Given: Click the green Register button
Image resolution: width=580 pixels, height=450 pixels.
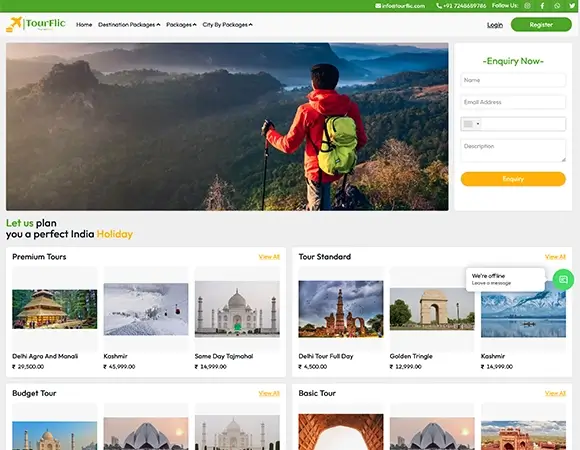Looking at the screenshot, I should coord(541,25).
